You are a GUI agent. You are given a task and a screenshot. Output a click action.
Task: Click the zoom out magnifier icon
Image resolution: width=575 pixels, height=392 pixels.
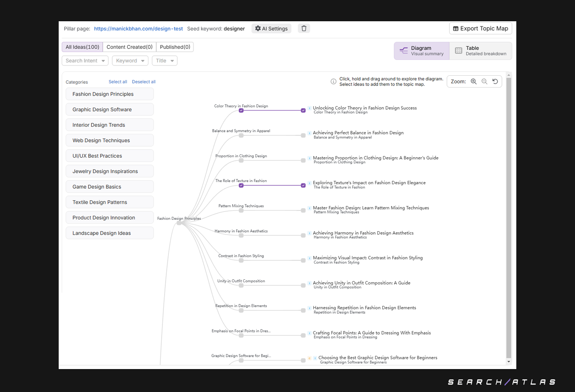[484, 81]
